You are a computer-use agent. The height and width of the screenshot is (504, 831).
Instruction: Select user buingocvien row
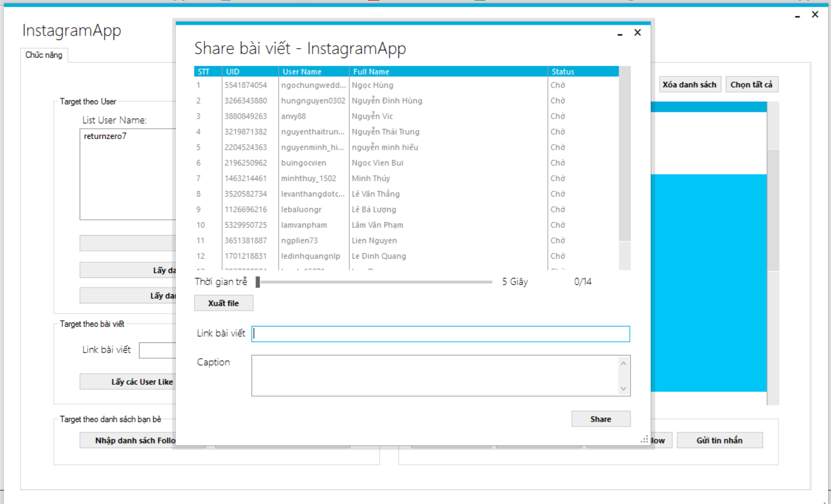(x=406, y=163)
